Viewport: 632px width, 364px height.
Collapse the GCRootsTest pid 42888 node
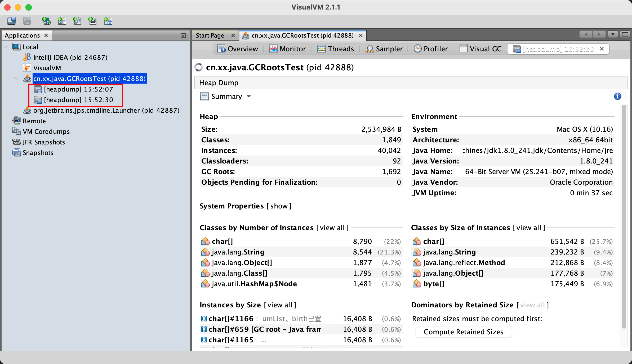click(x=16, y=79)
